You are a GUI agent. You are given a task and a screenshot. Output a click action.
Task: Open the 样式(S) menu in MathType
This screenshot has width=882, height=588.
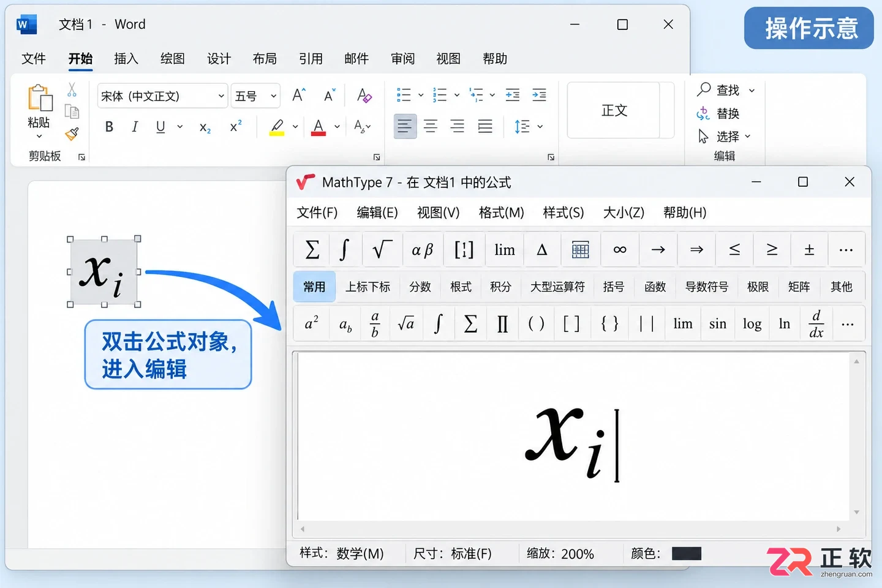pos(563,213)
